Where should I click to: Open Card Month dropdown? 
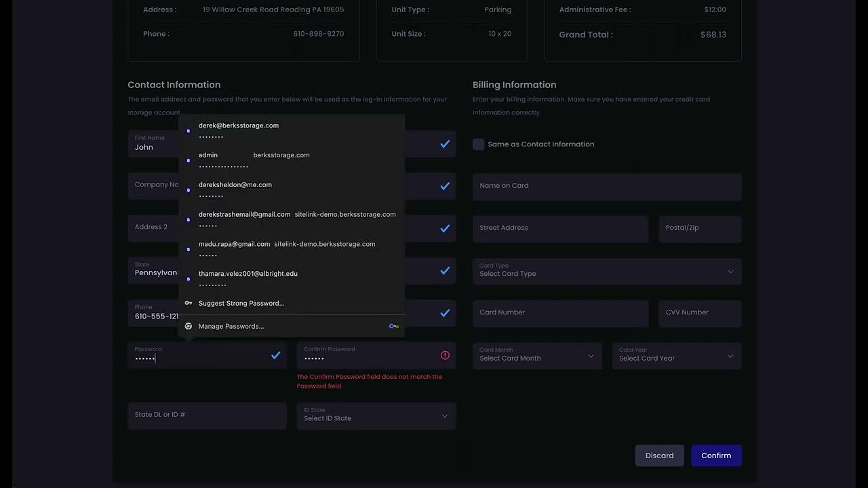tap(537, 356)
